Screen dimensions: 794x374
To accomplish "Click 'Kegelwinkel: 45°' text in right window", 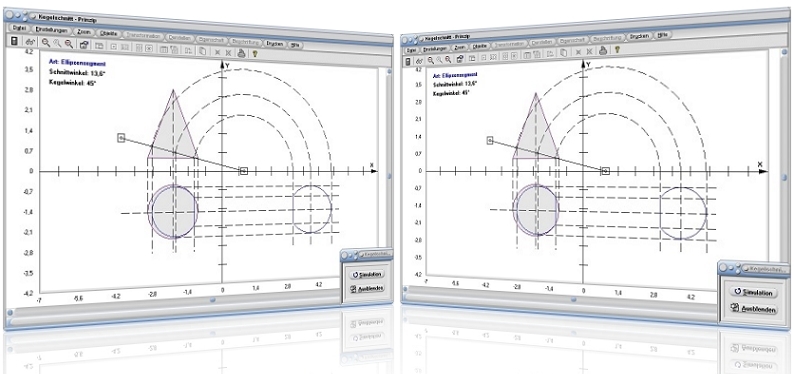I will click(x=451, y=93).
